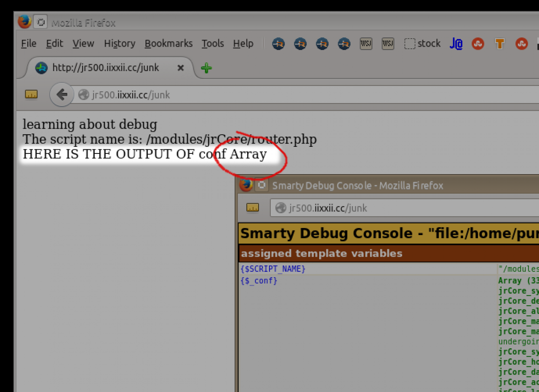Image resolution: width=539 pixels, height=392 pixels.
Task: Open the History menu
Action: 120,44
